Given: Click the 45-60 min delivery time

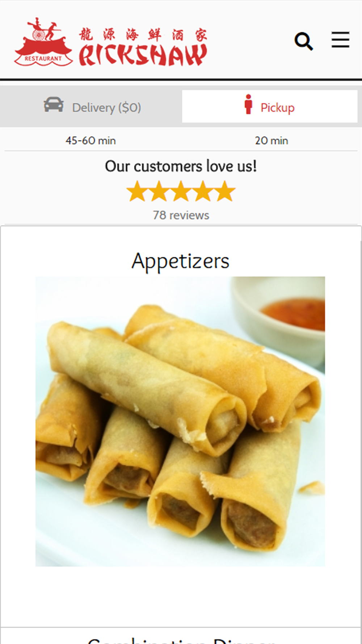Looking at the screenshot, I should [91, 141].
